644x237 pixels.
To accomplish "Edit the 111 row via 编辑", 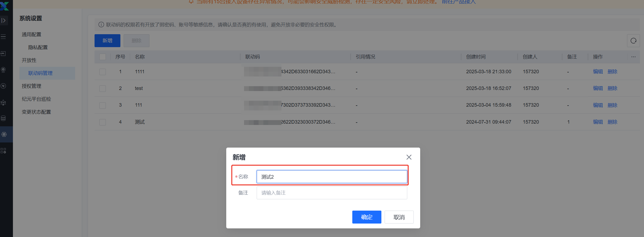I will [x=598, y=105].
